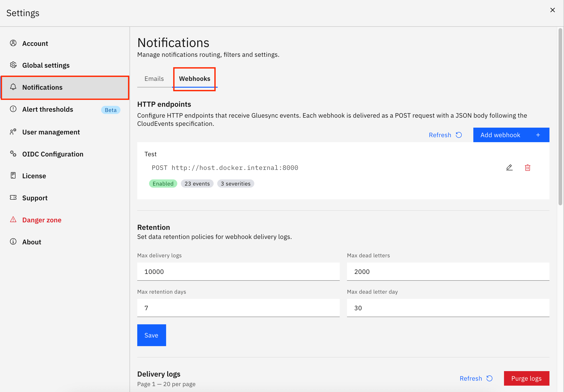
Task: Click the POST http://host.docker.internal:8000 URL text
Action: pos(225,168)
